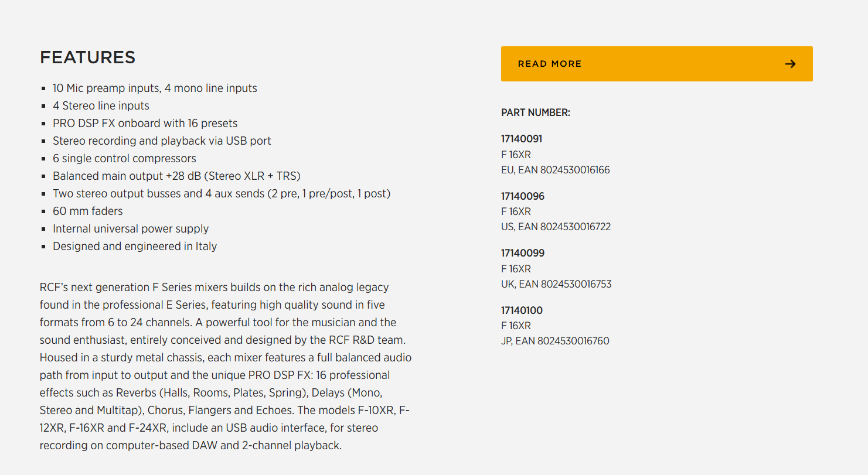Click part number 17140100
Screen dimensions: 868x475
522,310
